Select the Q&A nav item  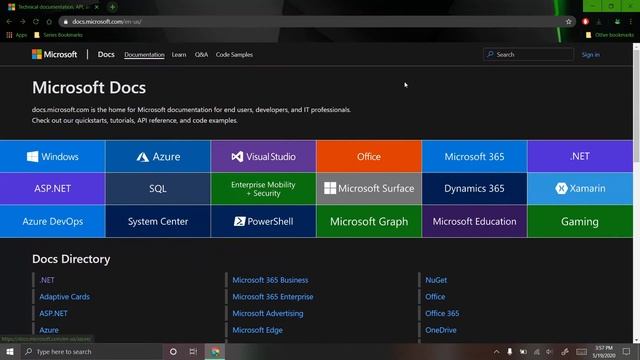tap(201, 55)
